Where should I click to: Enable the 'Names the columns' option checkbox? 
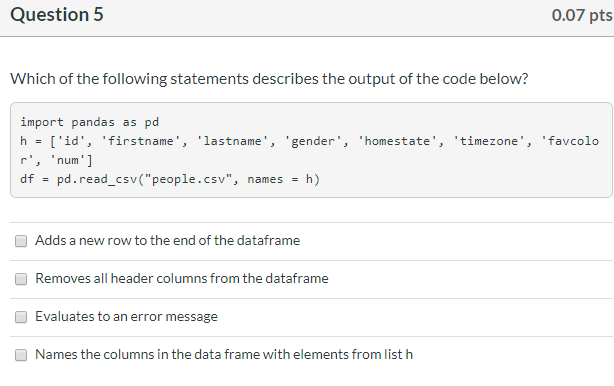tap(21, 355)
